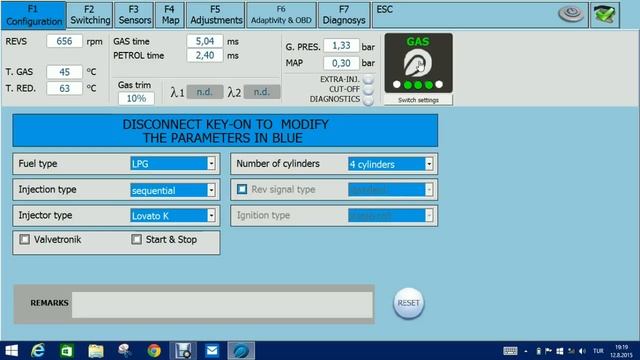Click the ESC button

385,9
